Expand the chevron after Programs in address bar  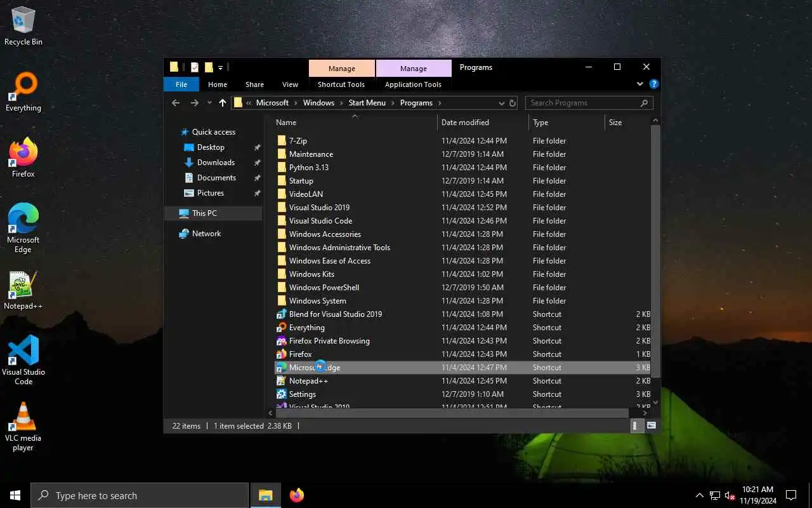tap(440, 103)
